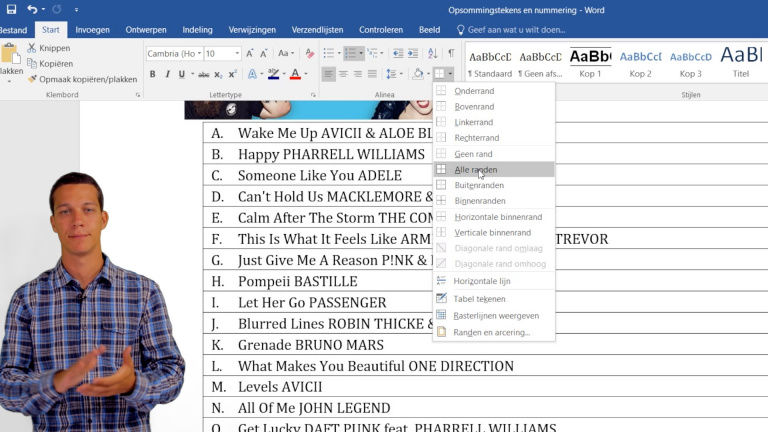Click the Bold formatting button
The image size is (768, 432).
(x=153, y=74)
